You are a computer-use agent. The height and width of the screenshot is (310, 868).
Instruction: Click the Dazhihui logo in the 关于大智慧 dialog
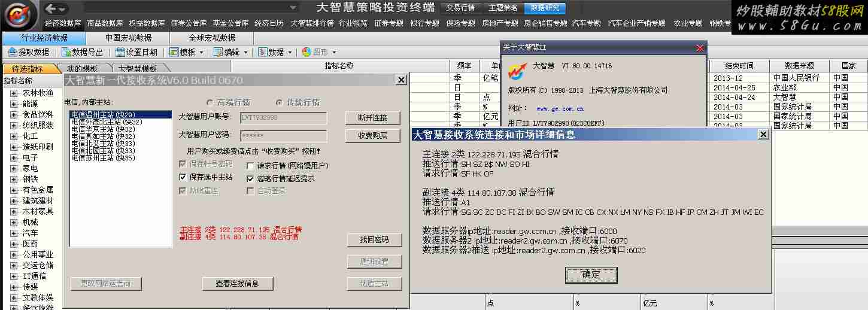coord(517,71)
